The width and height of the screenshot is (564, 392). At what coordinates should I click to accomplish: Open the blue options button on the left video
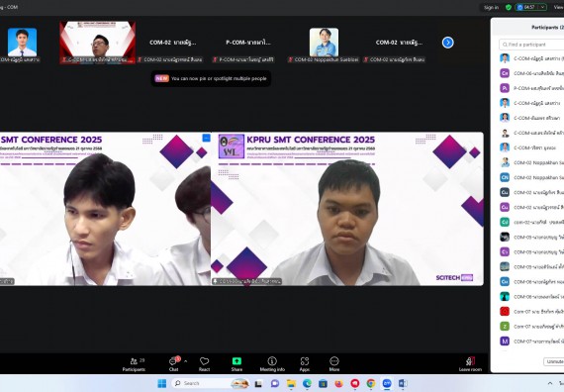[206, 138]
